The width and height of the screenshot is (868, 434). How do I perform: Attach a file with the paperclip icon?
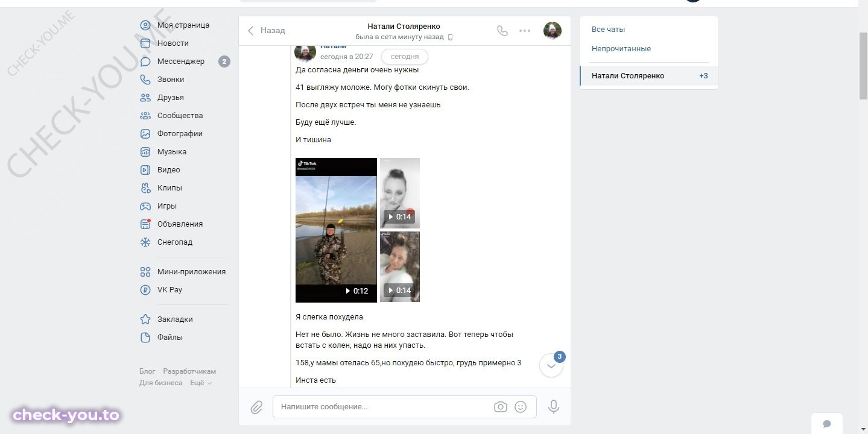click(256, 407)
